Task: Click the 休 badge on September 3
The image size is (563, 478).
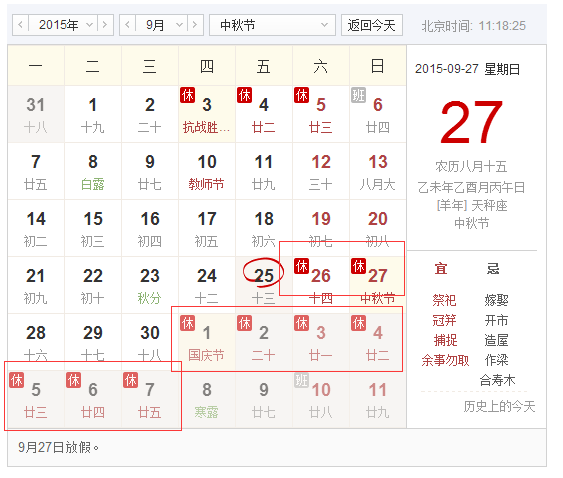Action: [x=187, y=95]
